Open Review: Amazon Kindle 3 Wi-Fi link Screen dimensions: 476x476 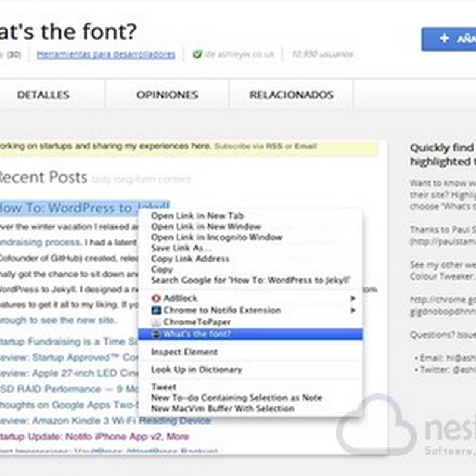click(x=105, y=421)
